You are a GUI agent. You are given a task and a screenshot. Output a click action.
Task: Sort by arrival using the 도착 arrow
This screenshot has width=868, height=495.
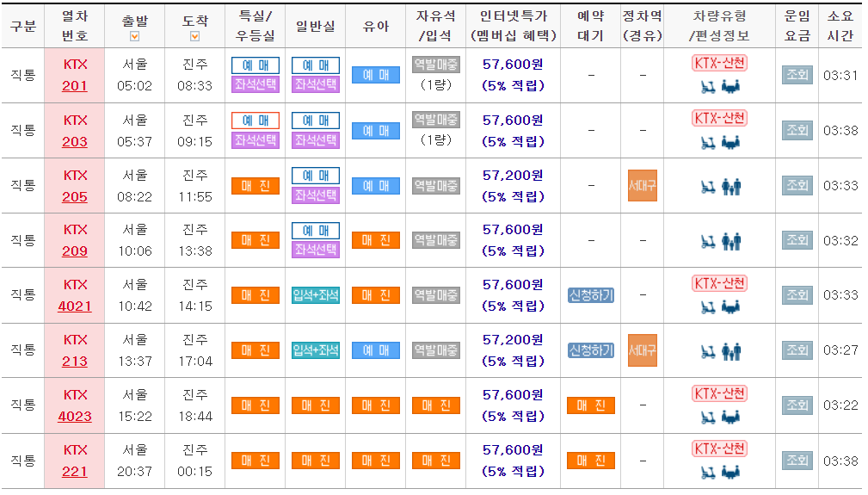195,36
